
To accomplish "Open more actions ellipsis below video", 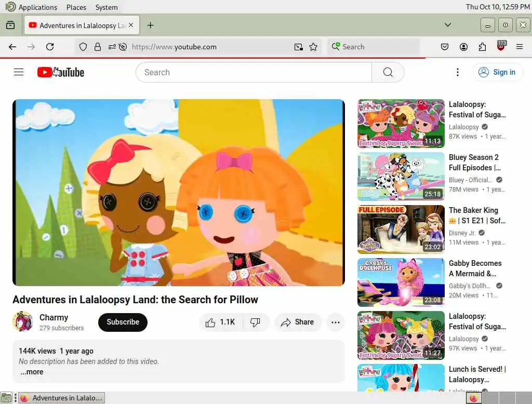I will point(335,322).
